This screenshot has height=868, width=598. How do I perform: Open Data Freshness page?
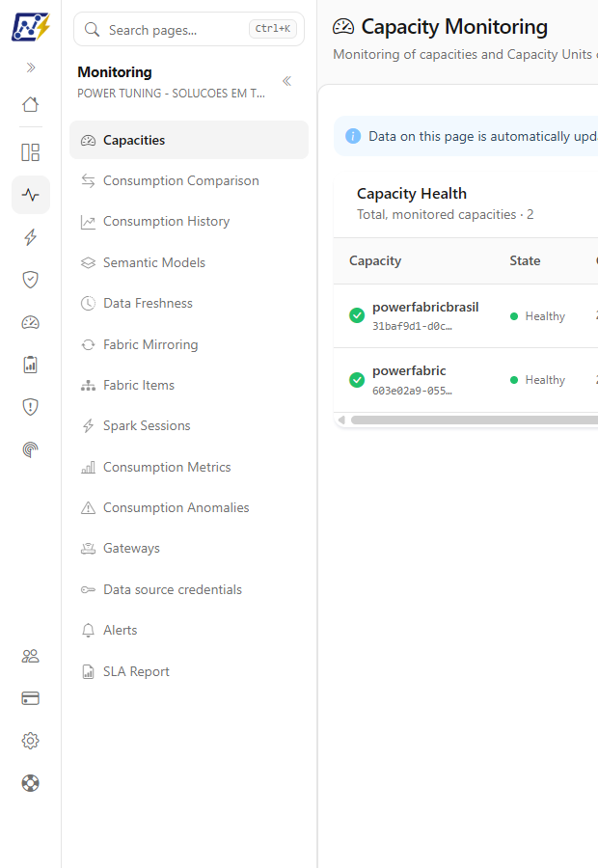coord(189,304)
